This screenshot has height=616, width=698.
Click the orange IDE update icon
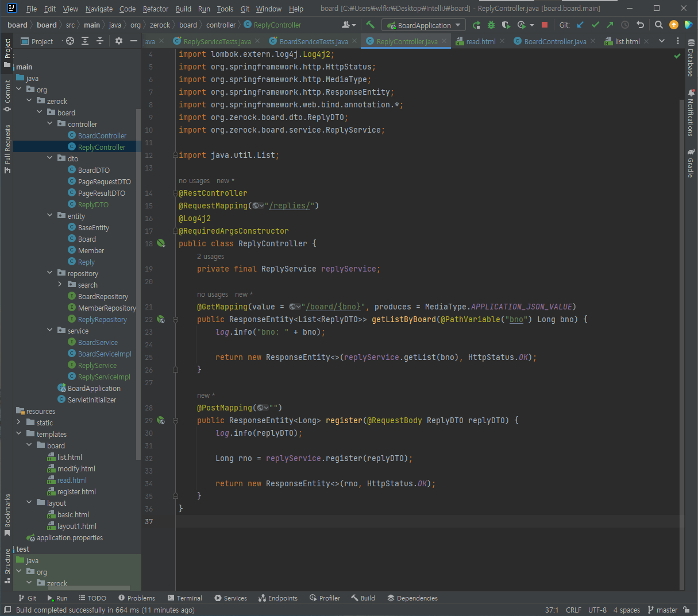(674, 25)
